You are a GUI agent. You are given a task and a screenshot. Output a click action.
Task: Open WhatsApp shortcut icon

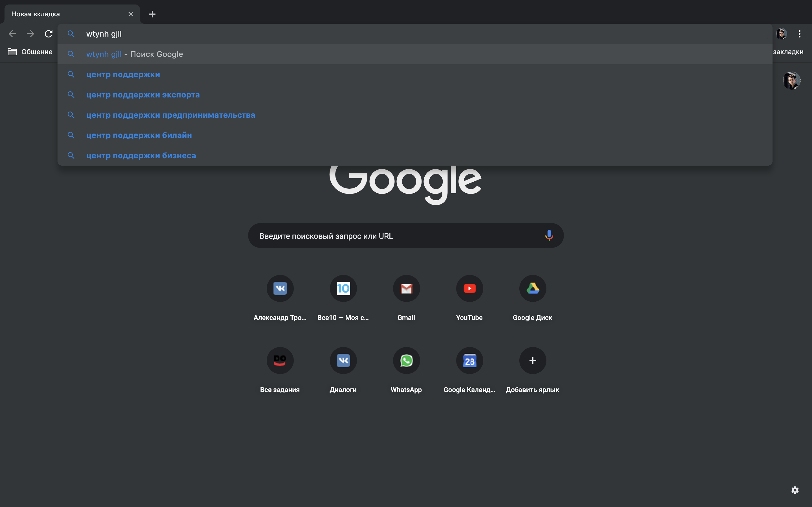pyautogui.click(x=406, y=360)
